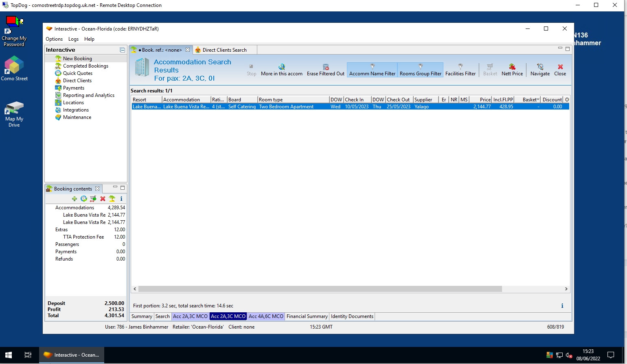The height and width of the screenshot is (364, 627).
Task: Click the palm tree island icon in Booking contents toolbar
Action: [112, 199]
